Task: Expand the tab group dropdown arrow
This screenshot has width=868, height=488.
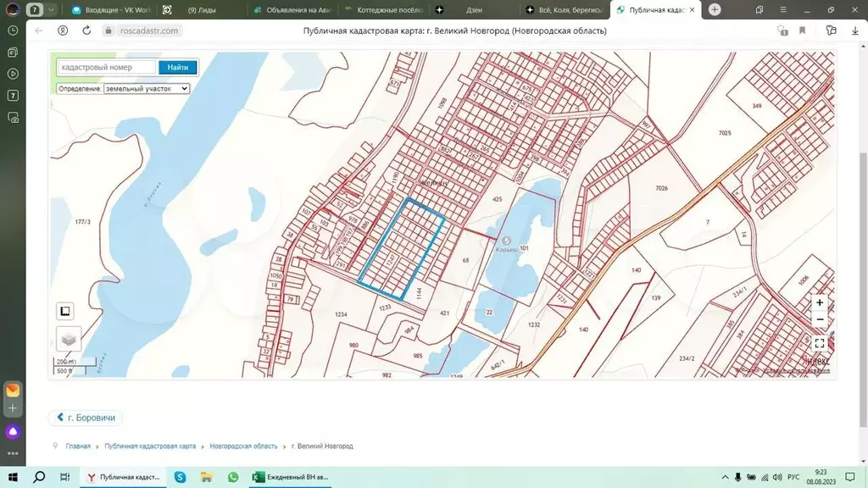Action: [53, 10]
